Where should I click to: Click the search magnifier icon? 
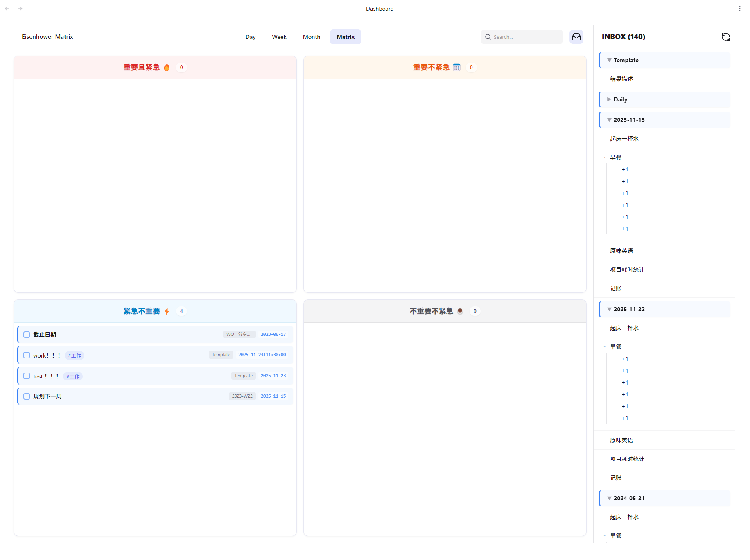[x=488, y=37]
